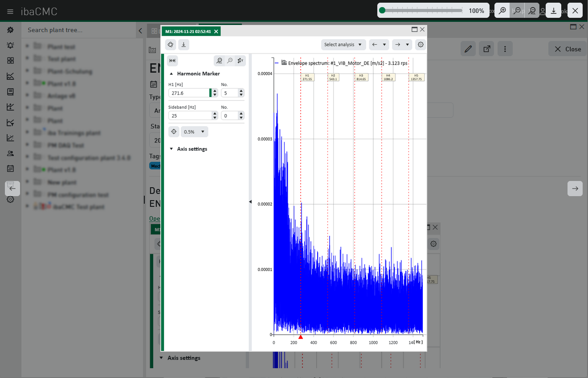This screenshot has height=378, width=588.
Task: Select the PM DAQ Test tree item
Action: click(x=66, y=145)
